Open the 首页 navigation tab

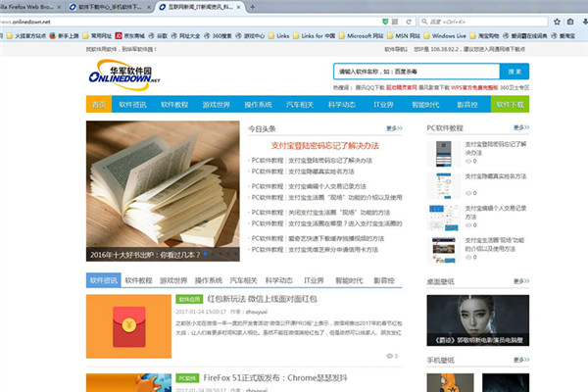(x=99, y=103)
